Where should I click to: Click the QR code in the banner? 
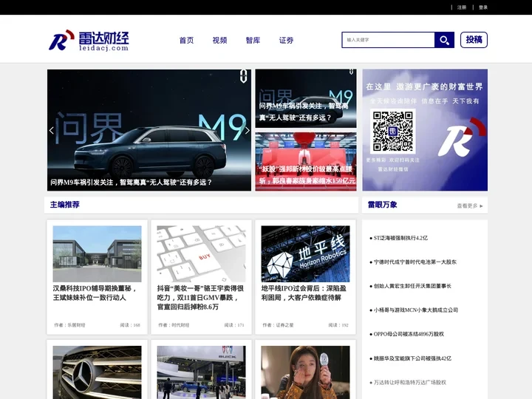(392, 131)
